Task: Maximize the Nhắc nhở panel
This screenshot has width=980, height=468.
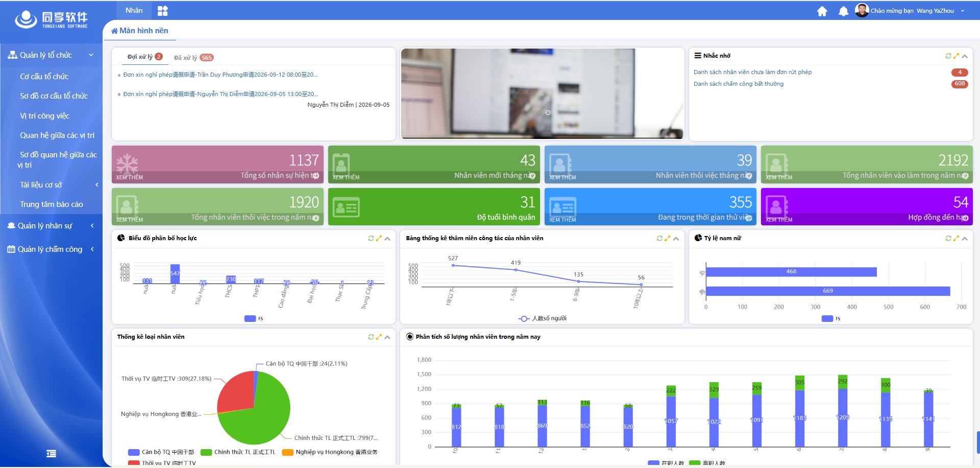Action: (x=957, y=56)
